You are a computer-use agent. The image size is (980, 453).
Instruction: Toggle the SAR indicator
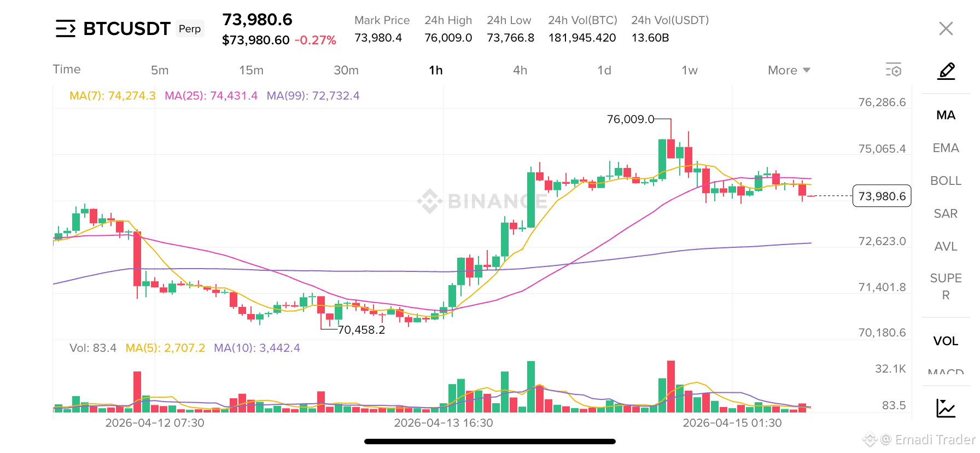(x=946, y=213)
